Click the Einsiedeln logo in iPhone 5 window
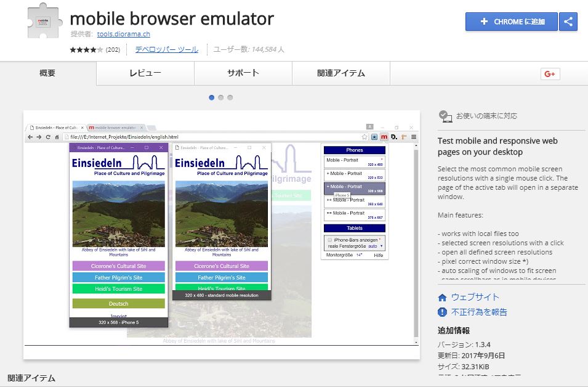Screen dimensions: 588x387 (118, 166)
